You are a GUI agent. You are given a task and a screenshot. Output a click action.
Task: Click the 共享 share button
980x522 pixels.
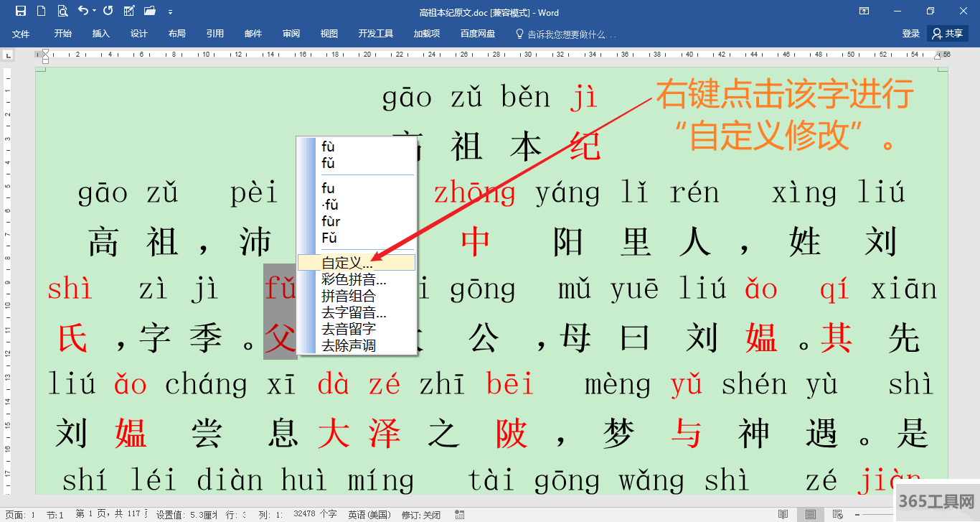(x=948, y=34)
